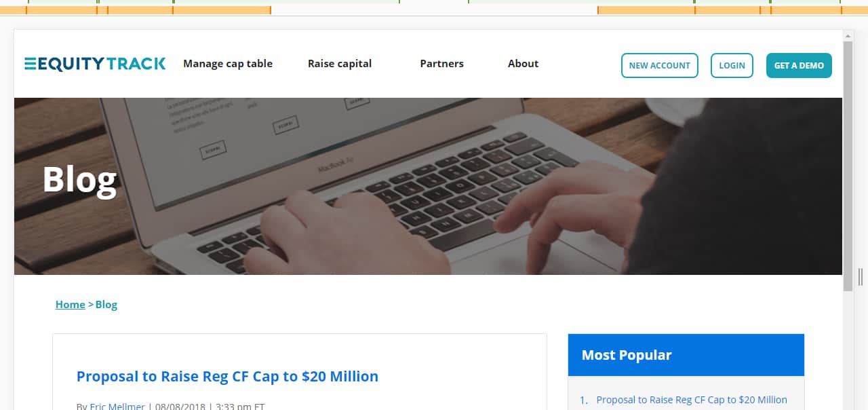The image size is (868, 410).
Task: Click the EquityTrack logo
Action: pyautogui.click(x=95, y=64)
